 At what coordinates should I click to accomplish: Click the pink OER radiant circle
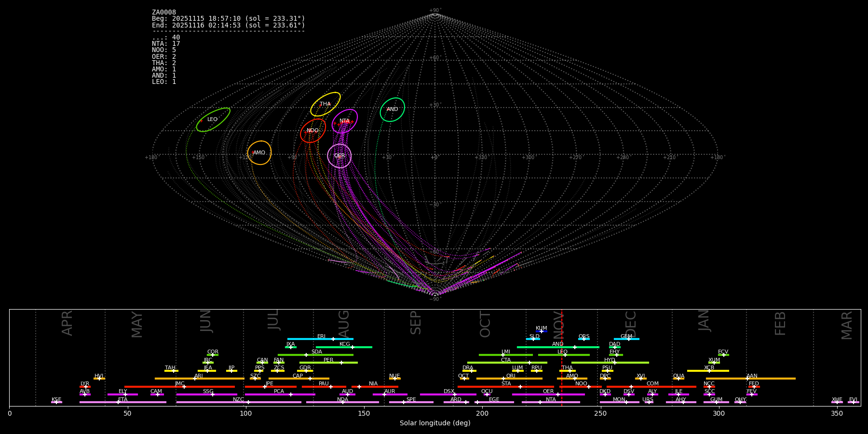(339, 156)
